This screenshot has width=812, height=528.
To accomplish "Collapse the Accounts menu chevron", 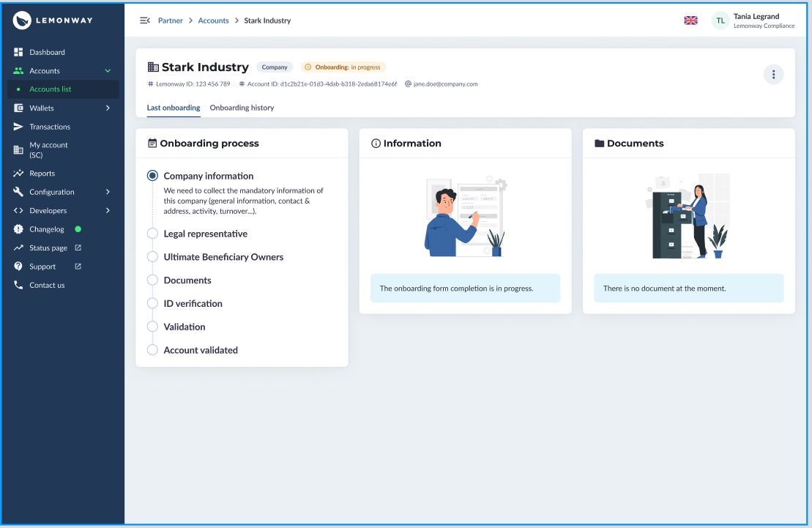I will [x=108, y=70].
